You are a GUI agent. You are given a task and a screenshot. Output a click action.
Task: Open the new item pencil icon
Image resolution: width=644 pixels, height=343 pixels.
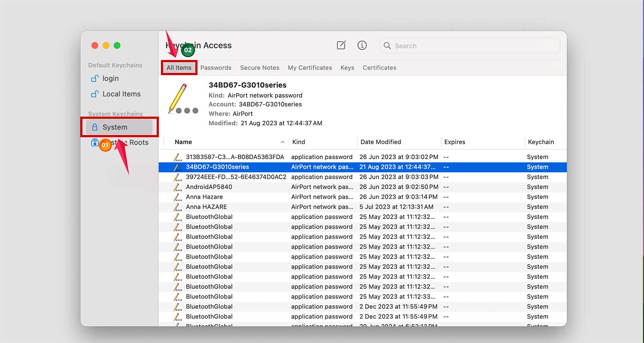pyautogui.click(x=341, y=45)
